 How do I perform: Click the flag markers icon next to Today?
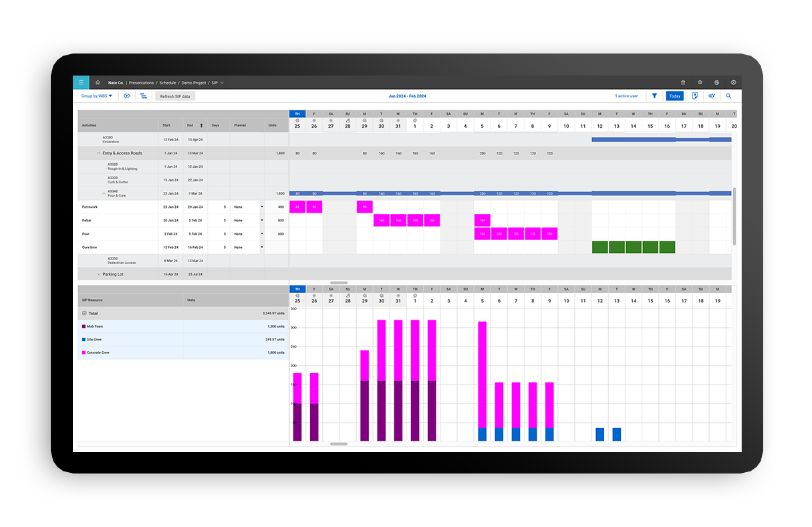click(695, 96)
